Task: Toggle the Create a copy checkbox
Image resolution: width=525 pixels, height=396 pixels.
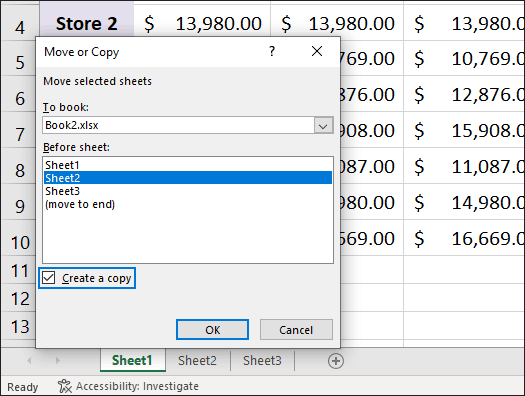Action: [49, 278]
